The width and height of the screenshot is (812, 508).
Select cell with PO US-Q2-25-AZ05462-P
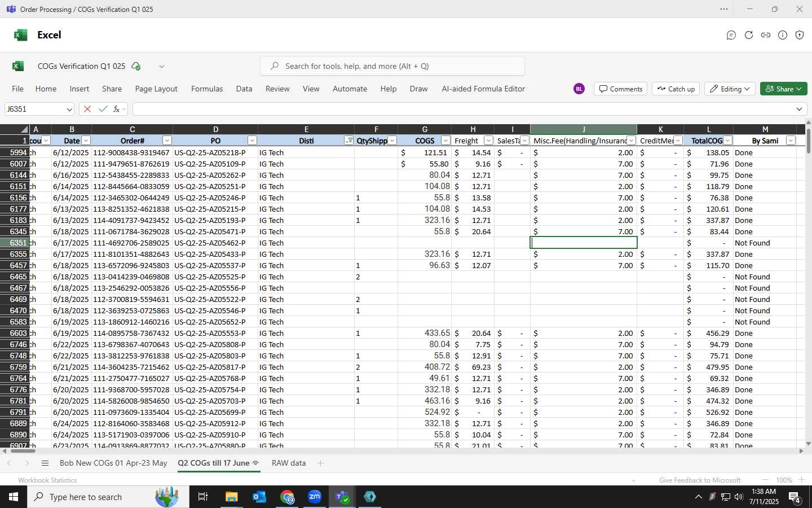tap(215, 243)
